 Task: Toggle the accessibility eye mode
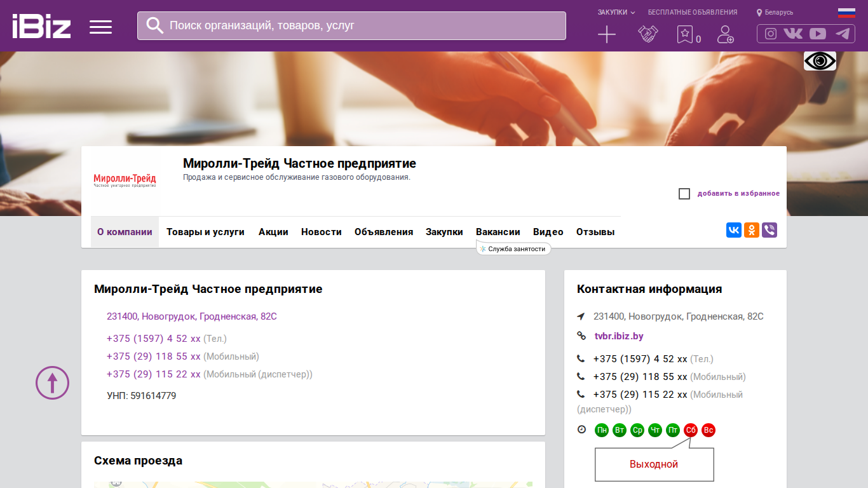click(x=820, y=61)
